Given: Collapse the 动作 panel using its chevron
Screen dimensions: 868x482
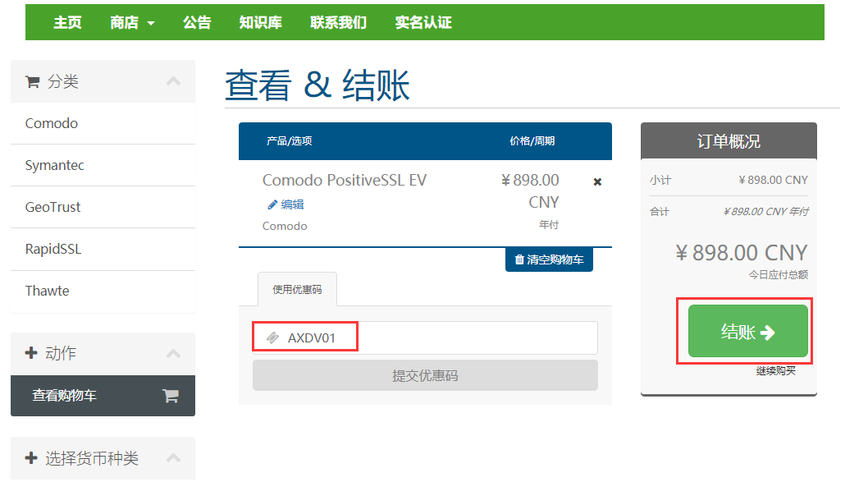Looking at the screenshot, I should point(173,354).
